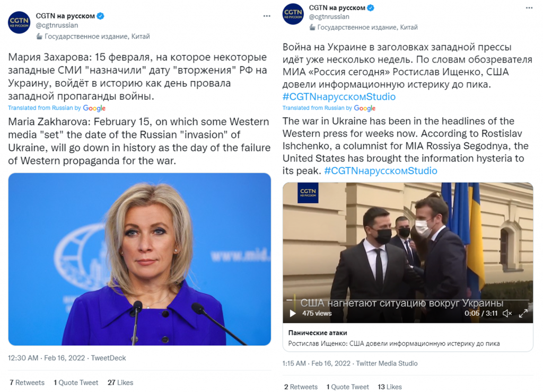
Task: Open CGTN avatar on right tweet
Action: click(x=293, y=14)
